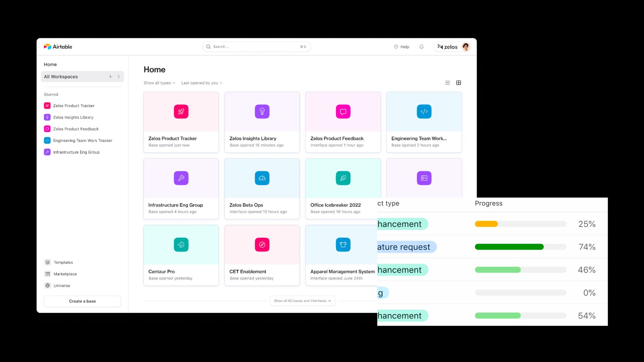Click the rocket icon for Zelos Product Tracker card
Screen dimensions: 644x362
click(181, 112)
